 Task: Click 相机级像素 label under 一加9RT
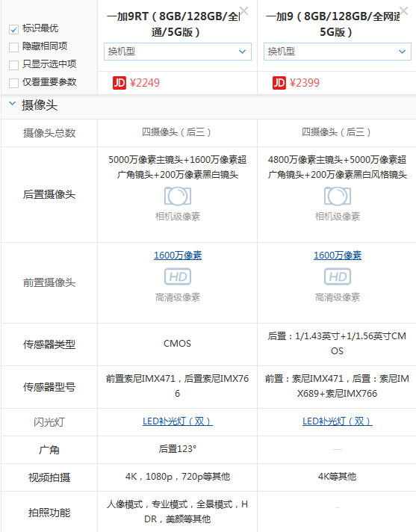[178, 216]
